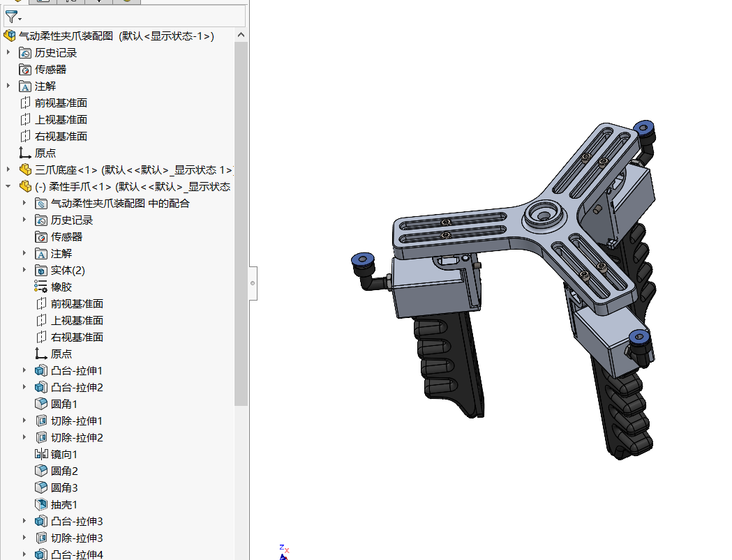
Task: Click the feature tree vertical scrollbar thumb
Action: click(241, 224)
